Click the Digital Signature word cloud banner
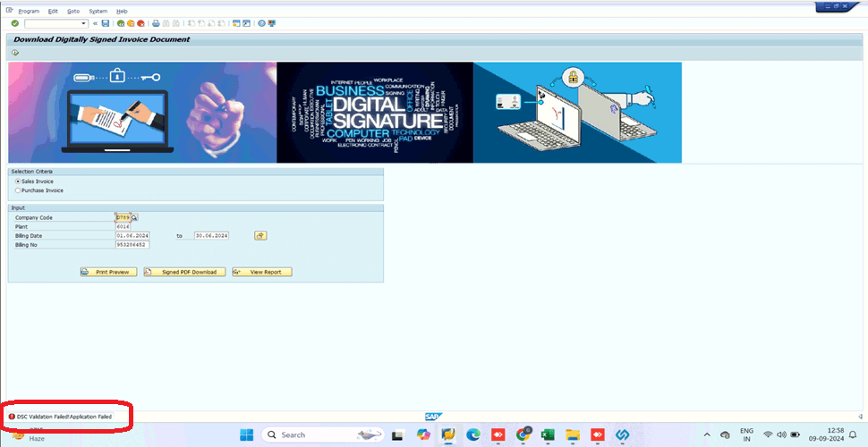The image size is (868, 447). click(x=375, y=113)
